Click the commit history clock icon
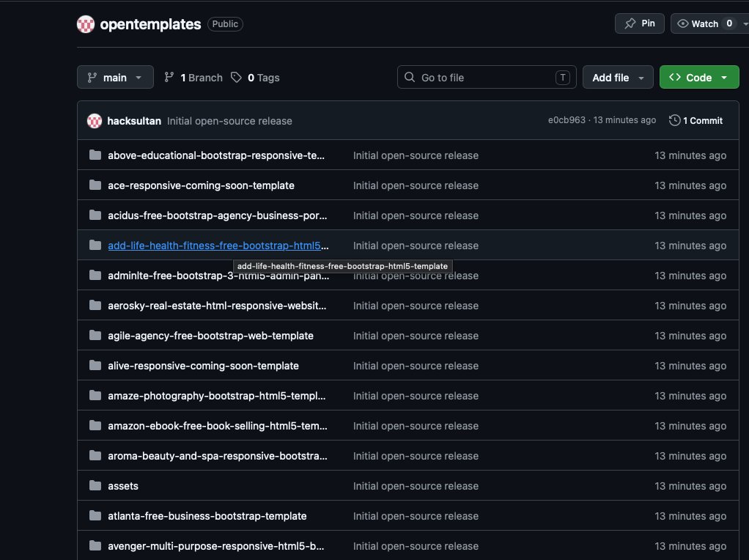 click(674, 120)
